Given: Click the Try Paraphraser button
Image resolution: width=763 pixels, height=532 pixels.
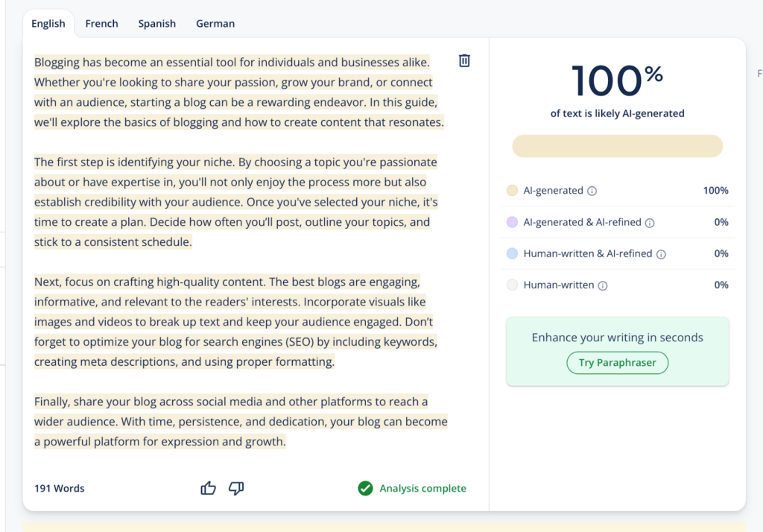Looking at the screenshot, I should point(617,363).
